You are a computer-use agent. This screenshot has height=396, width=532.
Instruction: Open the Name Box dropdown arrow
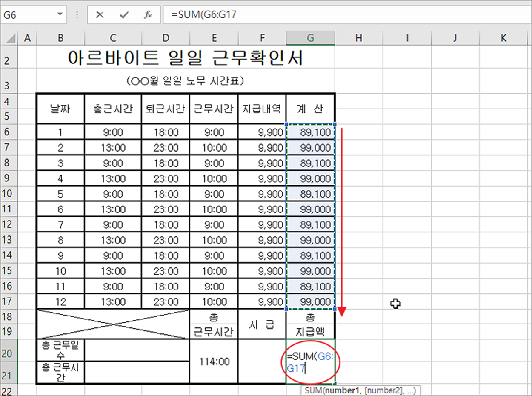60,15
